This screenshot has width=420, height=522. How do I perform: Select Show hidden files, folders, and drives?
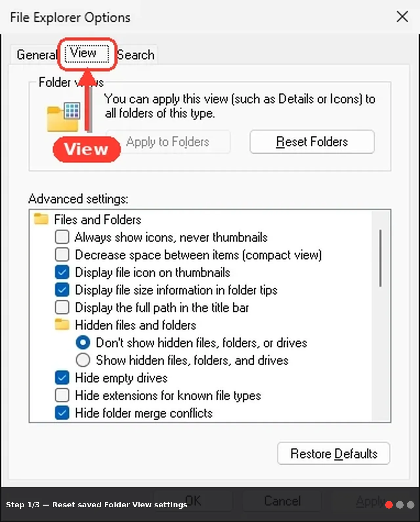(83, 360)
